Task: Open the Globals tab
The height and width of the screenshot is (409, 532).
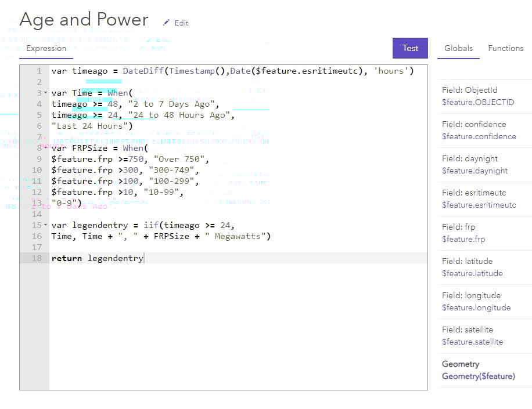Action: 458,49
